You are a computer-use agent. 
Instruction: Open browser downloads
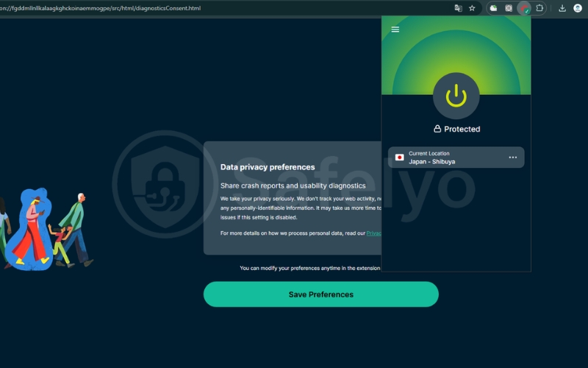tap(562, 8)
